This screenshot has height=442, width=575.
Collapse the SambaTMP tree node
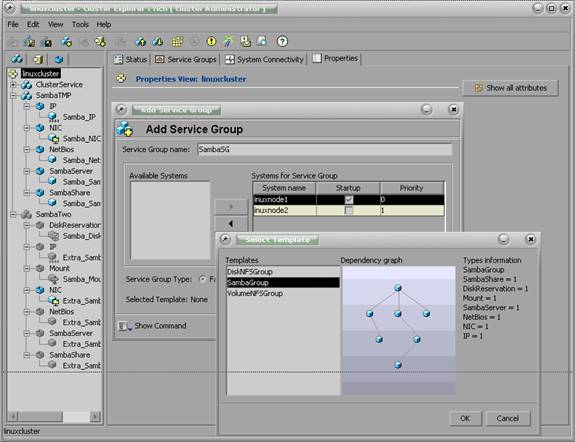click(13, 96)
